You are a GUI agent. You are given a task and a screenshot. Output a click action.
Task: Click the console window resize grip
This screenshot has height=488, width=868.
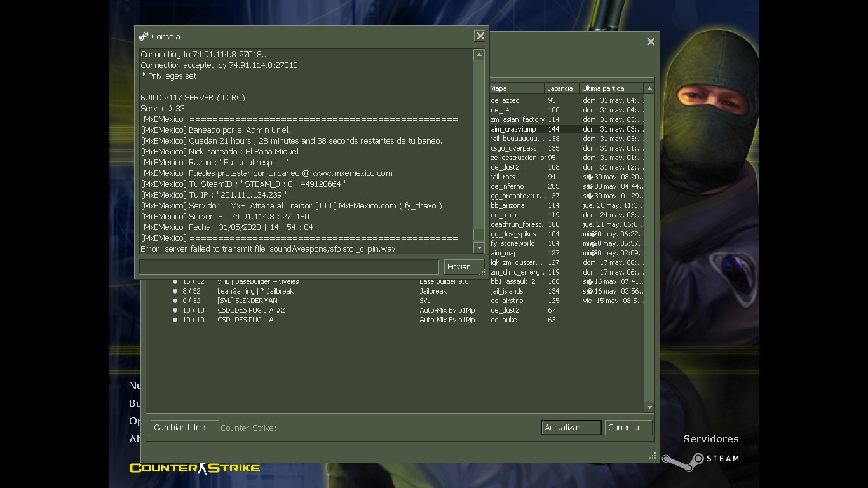(x=483, y=273)
